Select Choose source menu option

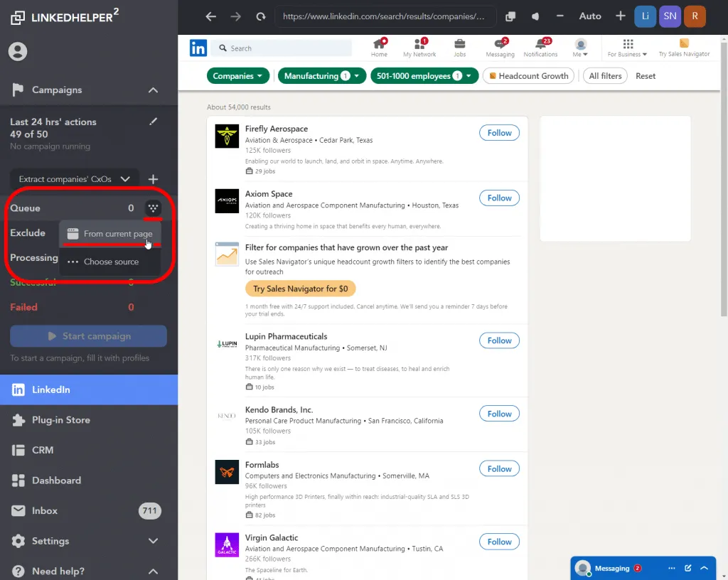pyautogui.click(x=110, y=262)
